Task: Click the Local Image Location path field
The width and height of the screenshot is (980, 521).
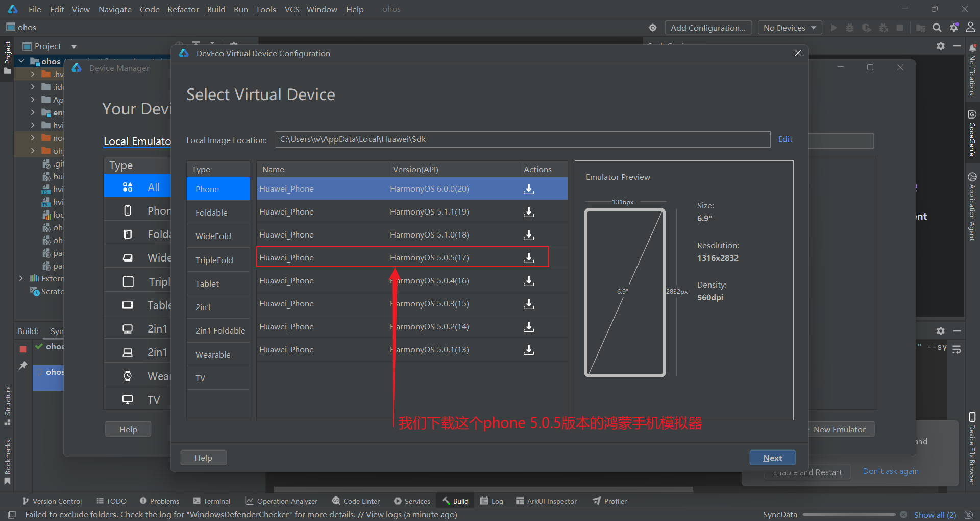Action: pos(522,139)
